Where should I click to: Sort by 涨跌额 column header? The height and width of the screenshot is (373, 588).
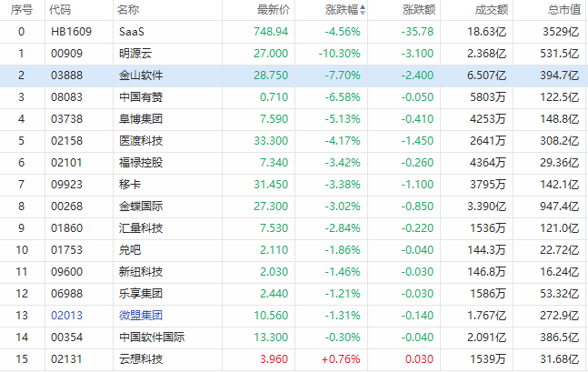419,10
